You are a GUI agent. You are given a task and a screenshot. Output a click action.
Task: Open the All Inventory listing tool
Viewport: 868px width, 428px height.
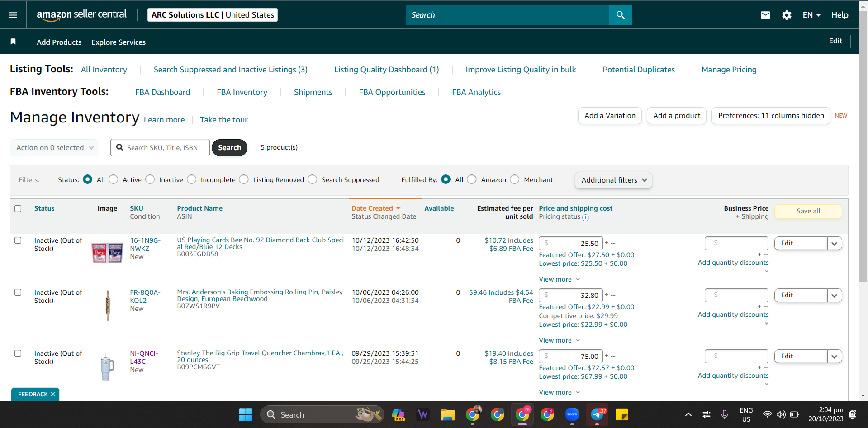104,70
